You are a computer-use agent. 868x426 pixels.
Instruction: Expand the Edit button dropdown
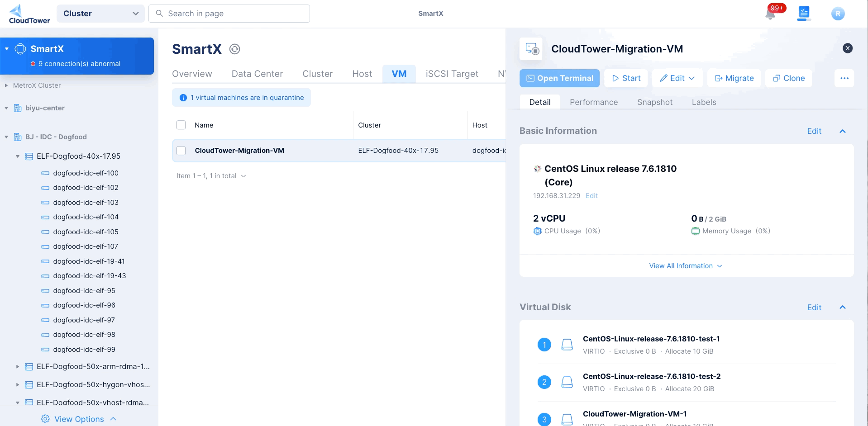(692, 78)
